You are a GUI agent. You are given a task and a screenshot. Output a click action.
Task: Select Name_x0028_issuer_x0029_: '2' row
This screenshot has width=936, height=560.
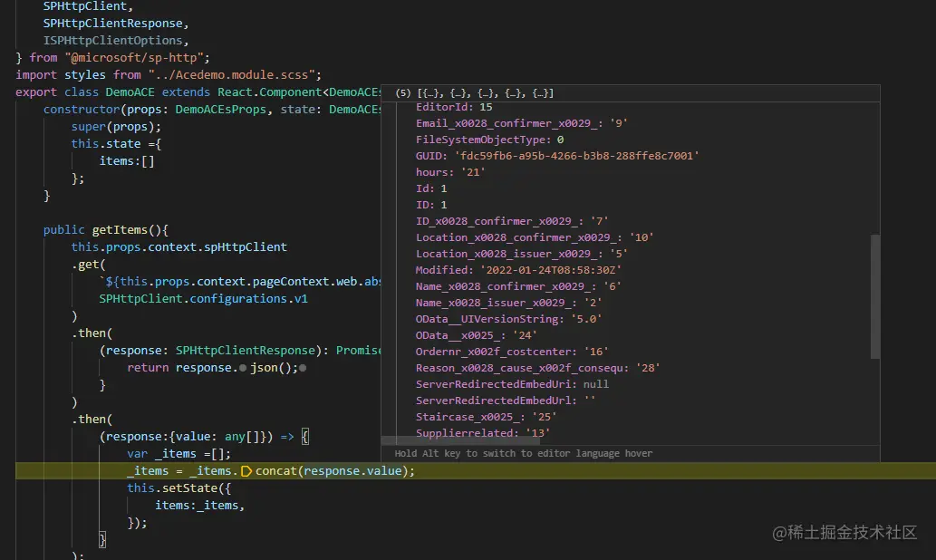(508, 303)
